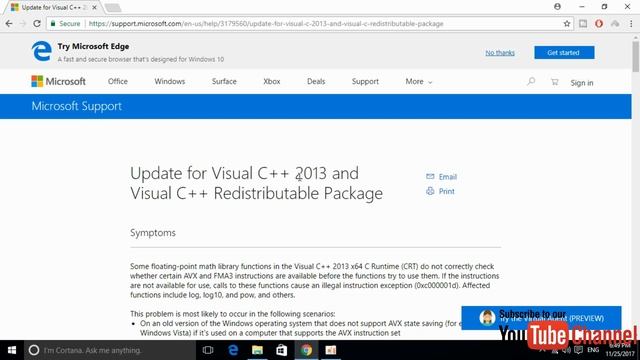Click the Print printer icon

click(430, 191)
